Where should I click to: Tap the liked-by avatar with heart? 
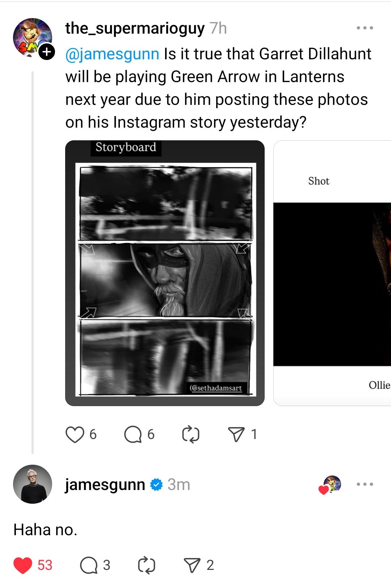[331, 485]
